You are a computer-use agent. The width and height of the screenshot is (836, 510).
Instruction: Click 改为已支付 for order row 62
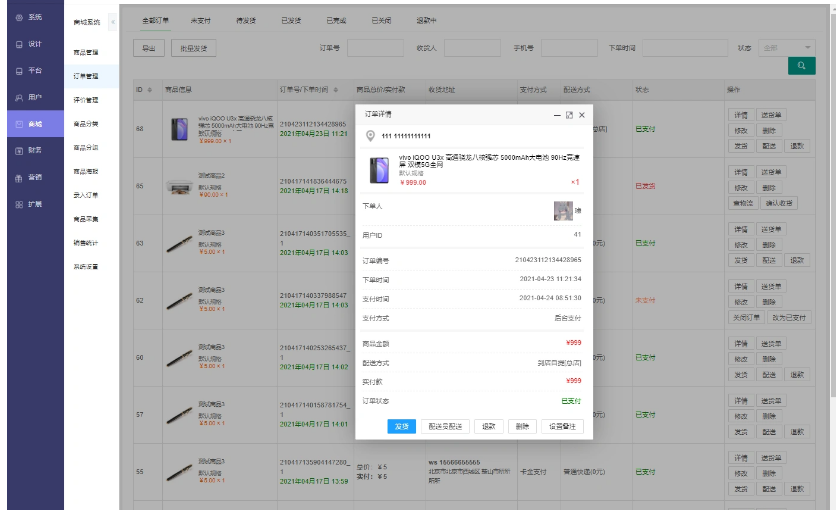pos(790,318)
